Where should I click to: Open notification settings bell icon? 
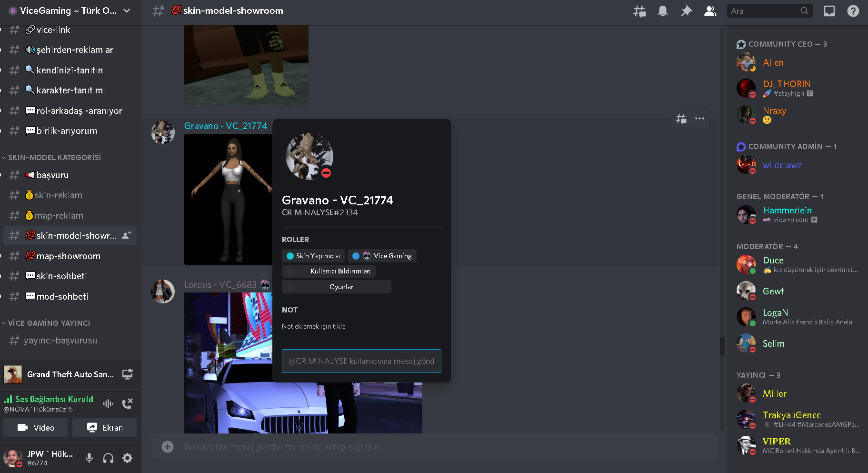(x=662, y=11)
